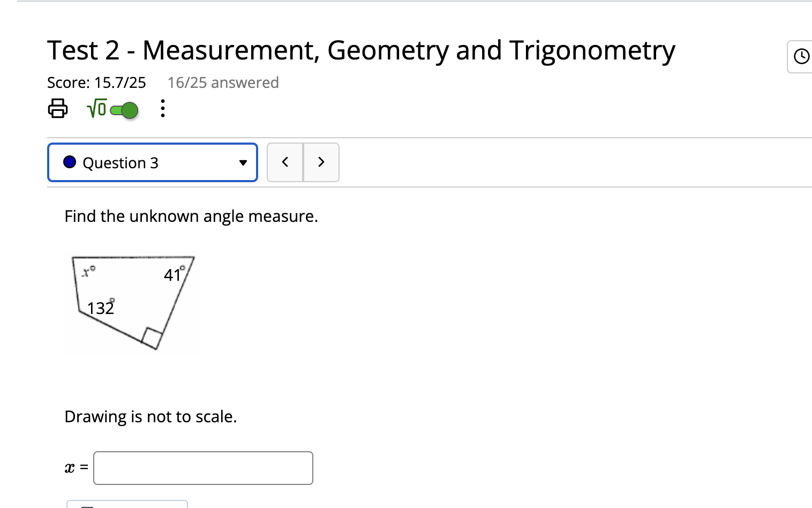This screenshot has height=508, width=812.
Task: Go to the next question
Action: [321, 162]
